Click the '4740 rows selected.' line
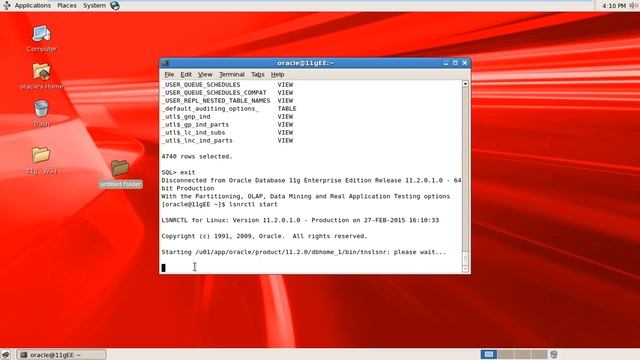 tap(197, 156)
